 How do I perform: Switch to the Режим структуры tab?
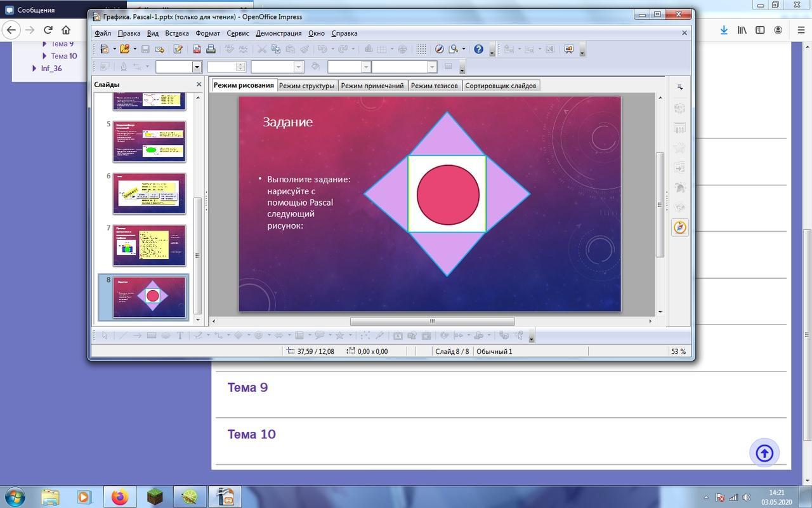[306, 86]
